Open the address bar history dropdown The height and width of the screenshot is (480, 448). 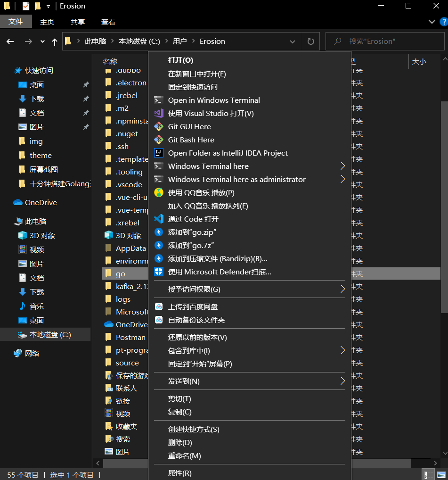click(x=293, y=41)
